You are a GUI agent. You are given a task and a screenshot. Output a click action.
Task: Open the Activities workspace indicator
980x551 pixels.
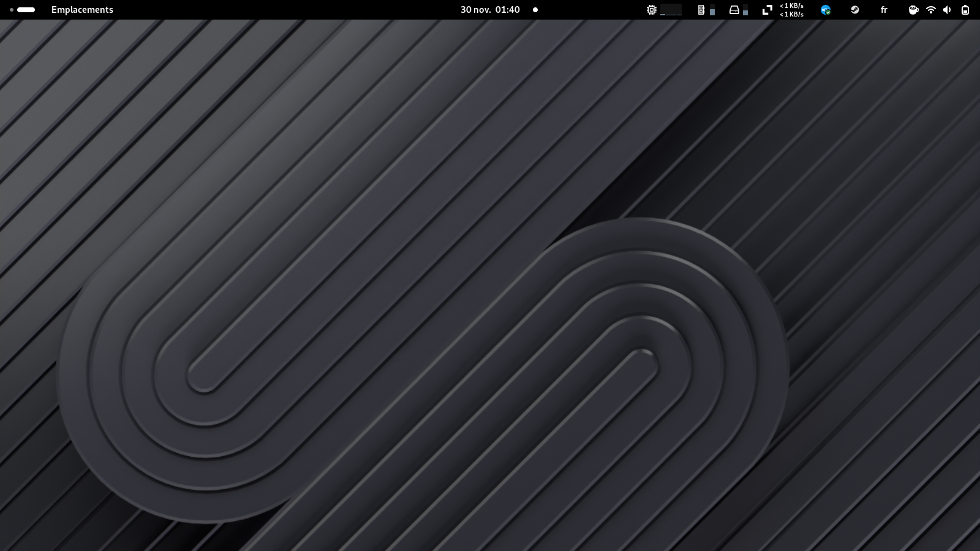coord(22,10)
